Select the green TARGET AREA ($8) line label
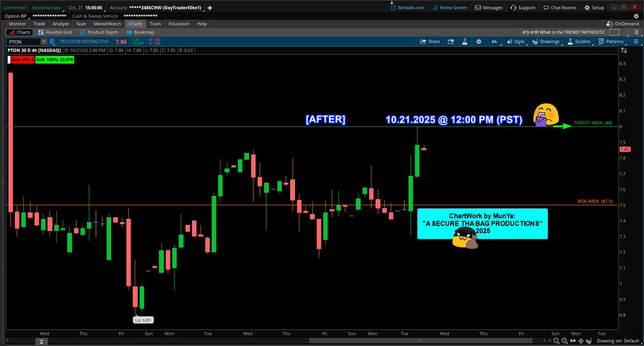Screen dimensions: 644x346 click(593, 123)
